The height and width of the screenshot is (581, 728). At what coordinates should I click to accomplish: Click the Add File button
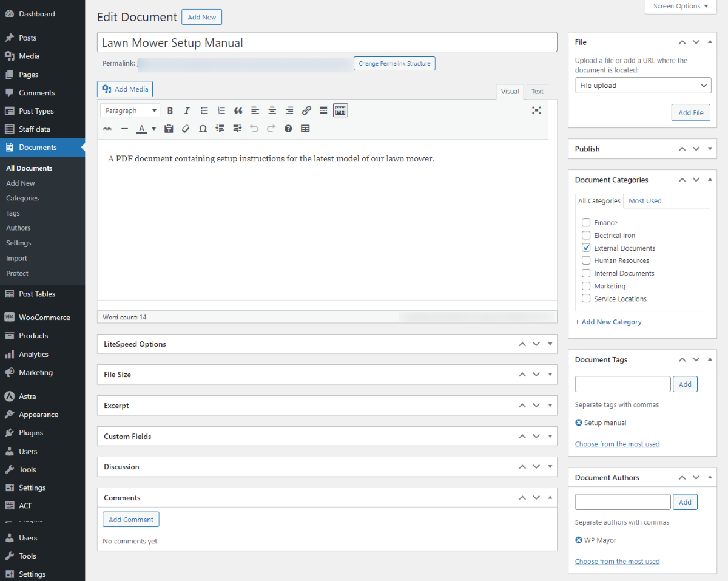pos(691,112)
